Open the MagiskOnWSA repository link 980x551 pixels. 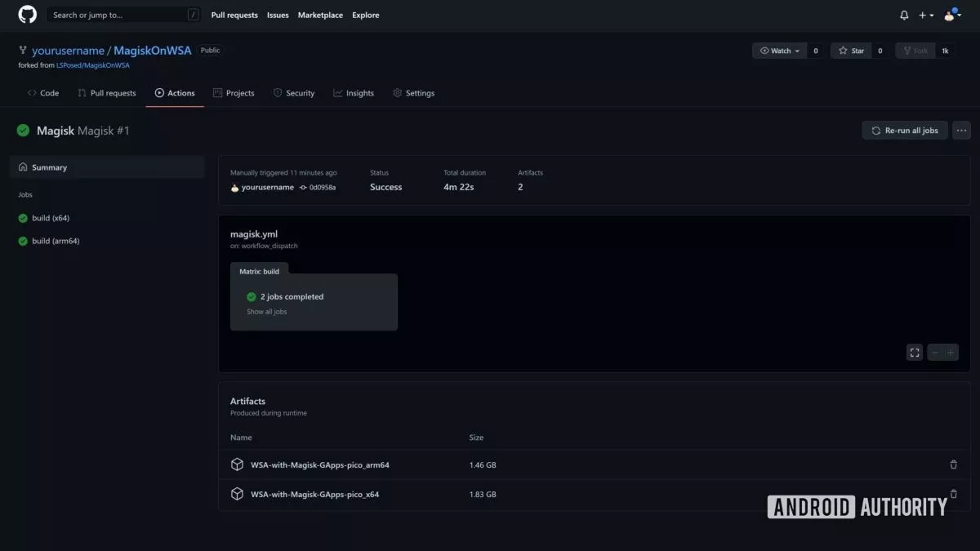pyautogui.click(x=153, y=51)
